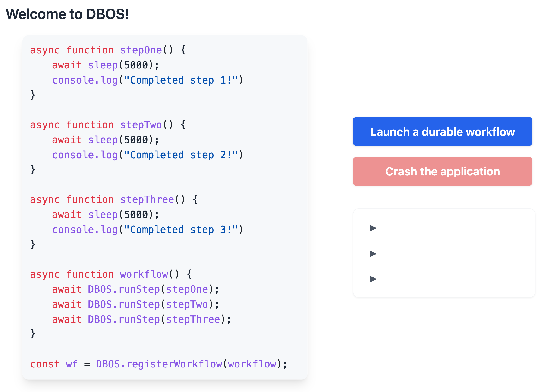This screenshot has width=547, height=392.
Task: Click the Crash the application button
Action: [442, 171]
